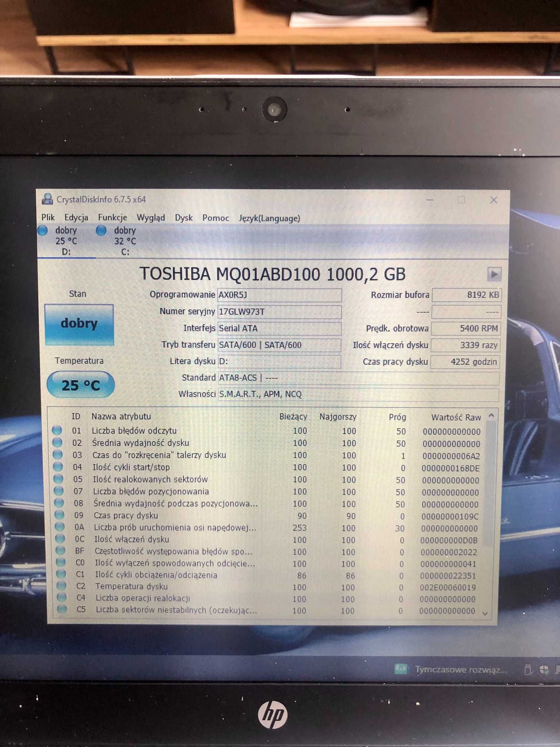The image size is (560, 747).
Task: Click status circle of attribute C4
Action: click(62, 597)
